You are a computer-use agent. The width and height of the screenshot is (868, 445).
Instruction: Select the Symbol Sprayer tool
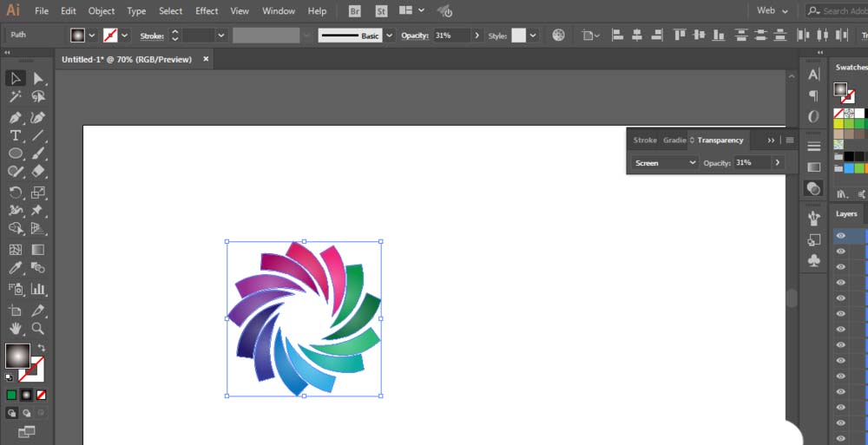16,288
